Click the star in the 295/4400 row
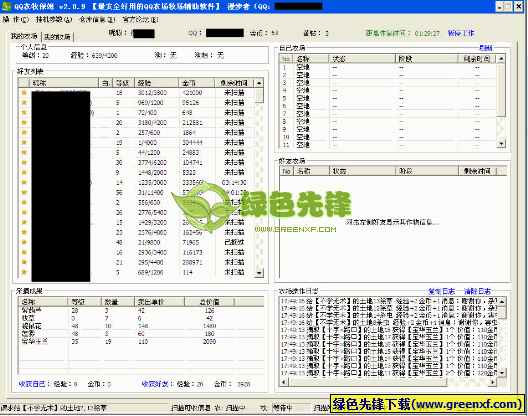The height and width of the screenshot is (416, 528). (x=24, y=262)
